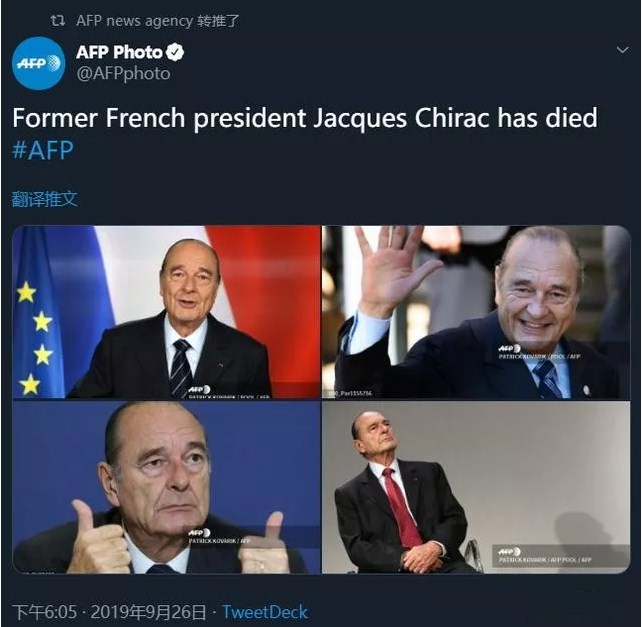642x627 pixels.
Task: Click the tweet text about Jacques Chirac
Action: coord(305,118)
